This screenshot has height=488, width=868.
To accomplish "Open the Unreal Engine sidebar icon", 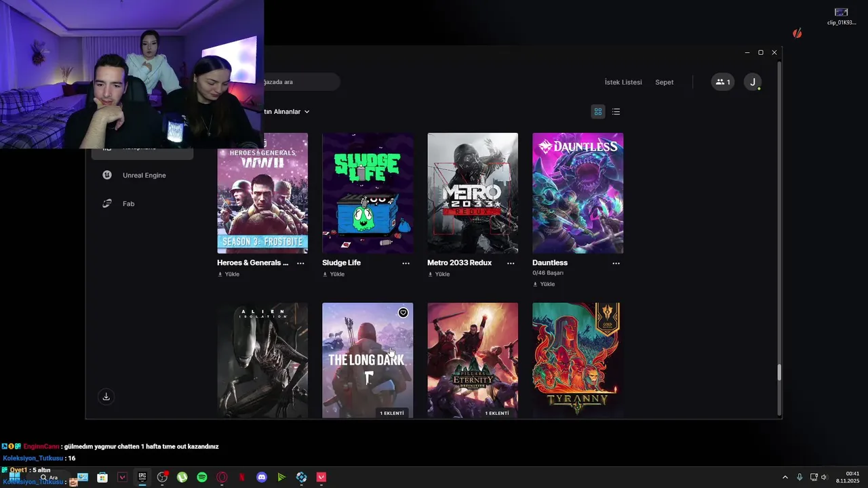I will (106, 175).
